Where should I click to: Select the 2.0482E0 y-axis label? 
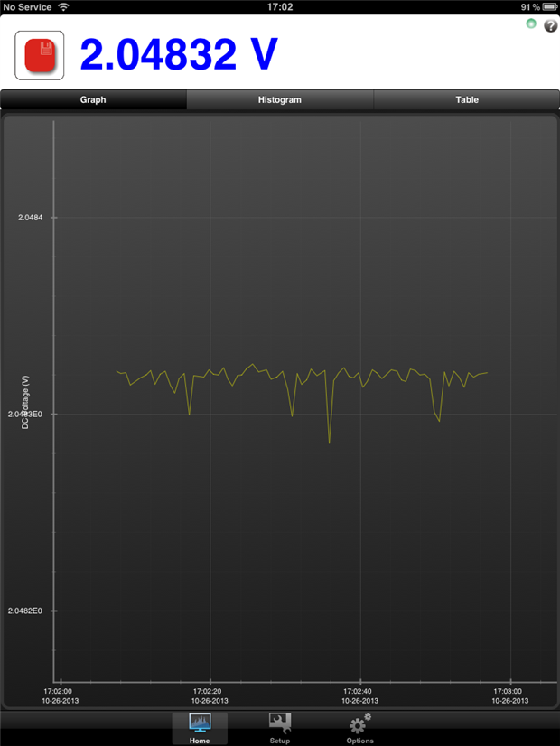[24, 611]
